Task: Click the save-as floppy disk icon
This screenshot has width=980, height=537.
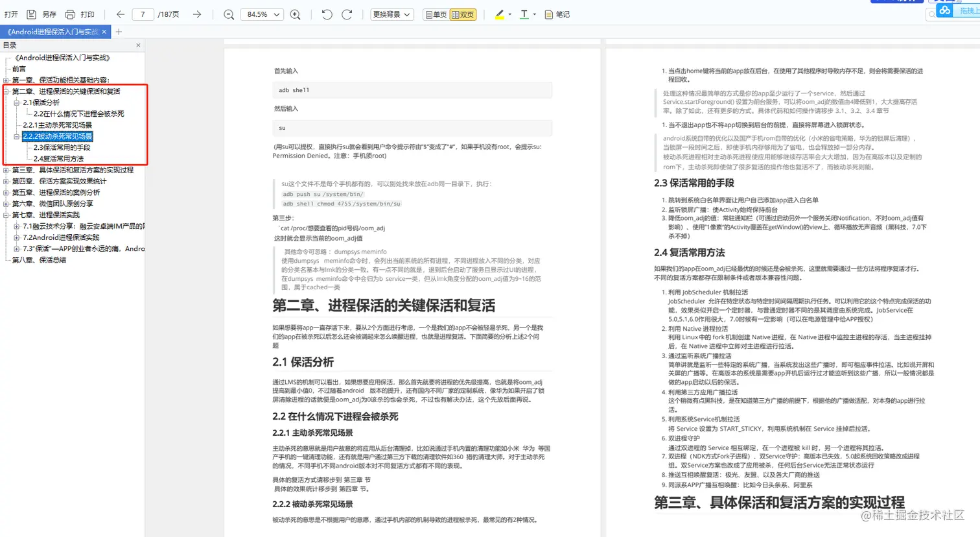Action: (x=31, y=14)
